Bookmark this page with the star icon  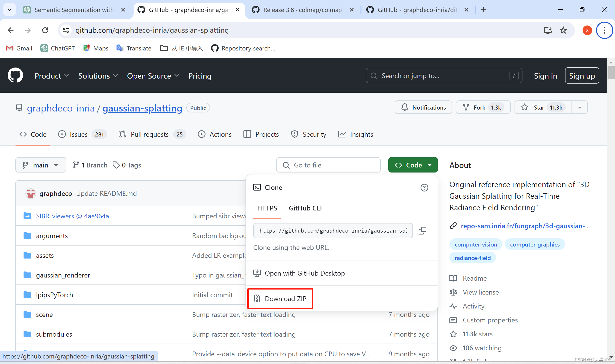click(x=563, y=30)
